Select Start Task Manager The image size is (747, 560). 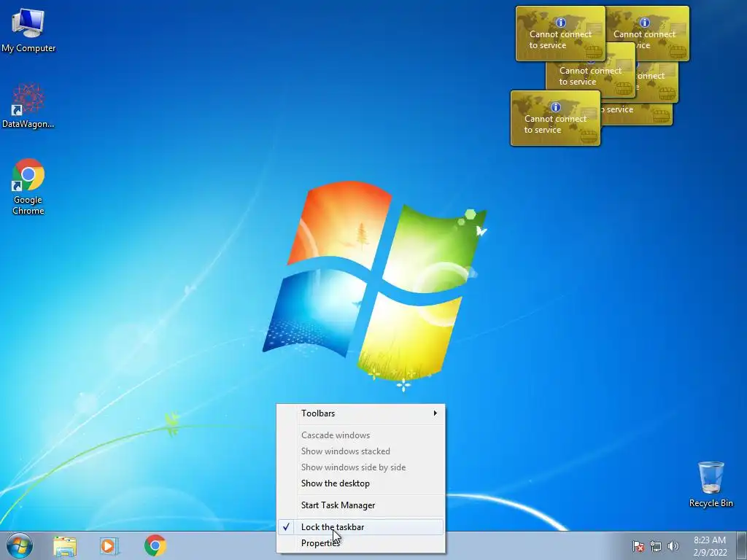(x=360, y=505)
